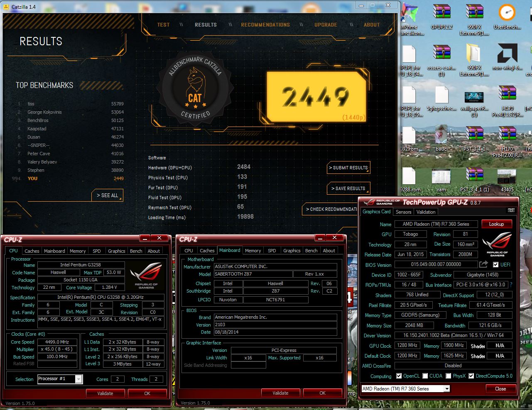Go to the TEST tab in Catzilla
This screenshot has width=532, height=410.
(x=163, y=25)
